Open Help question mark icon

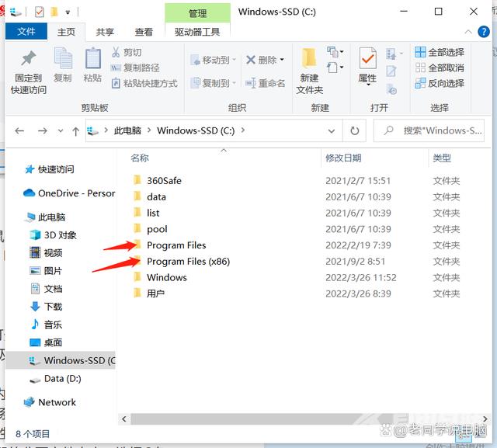point(484,32)
